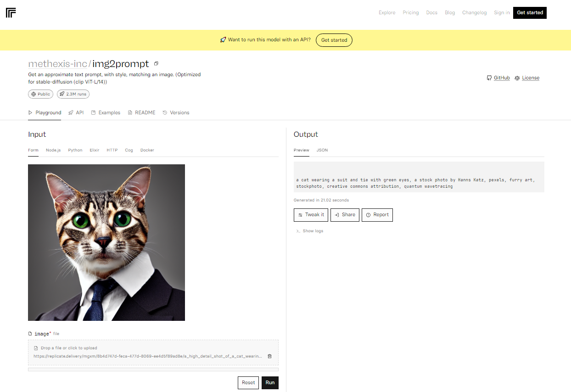Click the Replicate logo icon
The image size is (571, 392).
[11, 13]
